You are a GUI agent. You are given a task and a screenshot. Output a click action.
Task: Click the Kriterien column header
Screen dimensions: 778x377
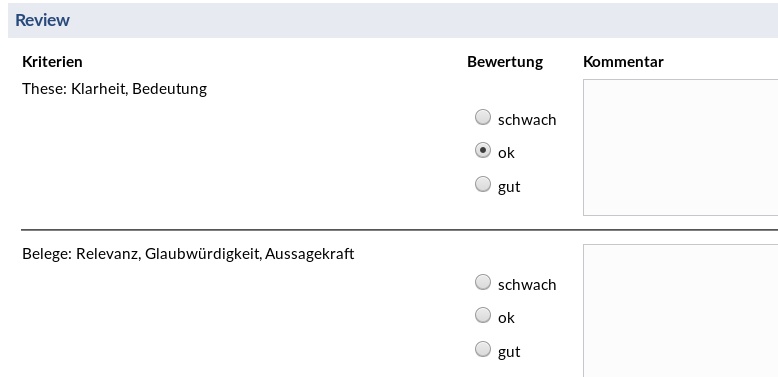click(x=52, y=62)
